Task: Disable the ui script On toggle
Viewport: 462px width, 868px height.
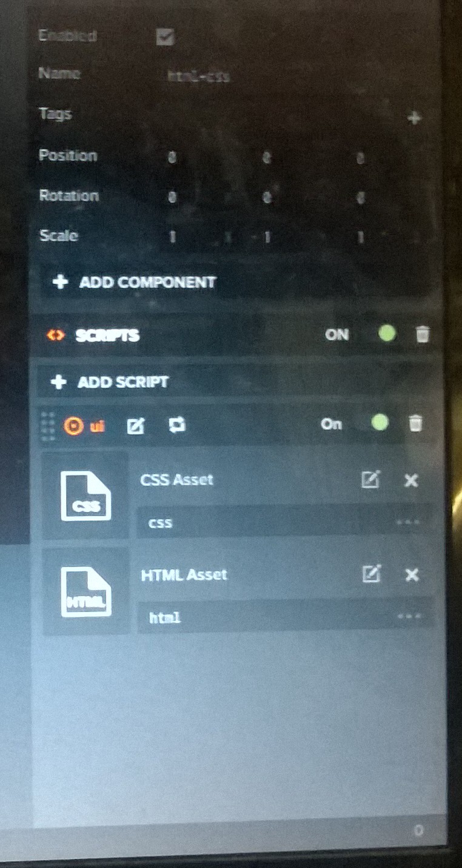Action: pyautogui.click(x=380, y=422)
